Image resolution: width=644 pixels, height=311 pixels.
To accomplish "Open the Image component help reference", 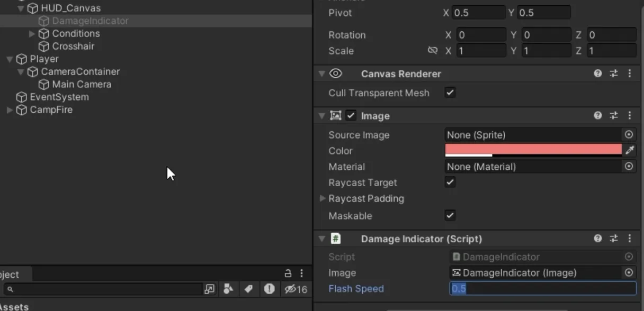I will (598, 115).
